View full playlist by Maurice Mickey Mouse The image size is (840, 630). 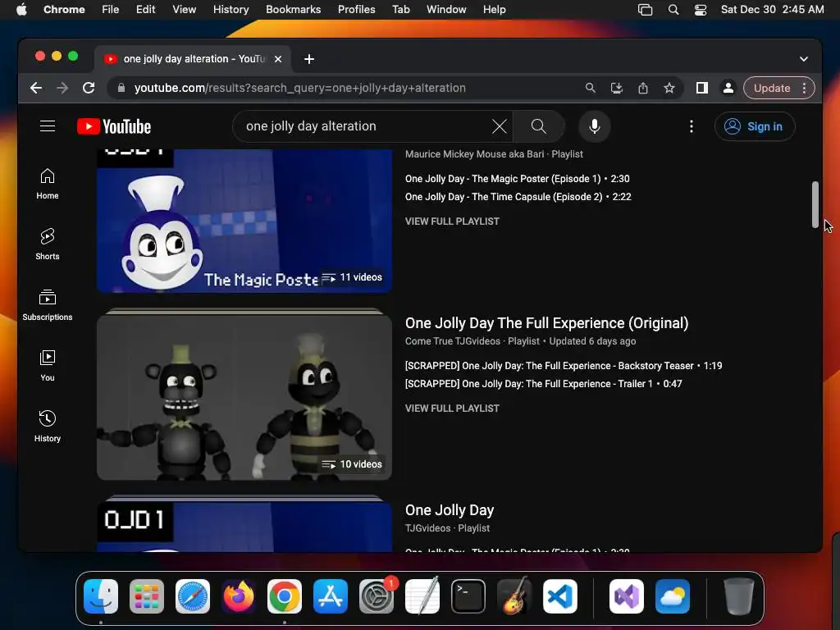coord(452,221)
